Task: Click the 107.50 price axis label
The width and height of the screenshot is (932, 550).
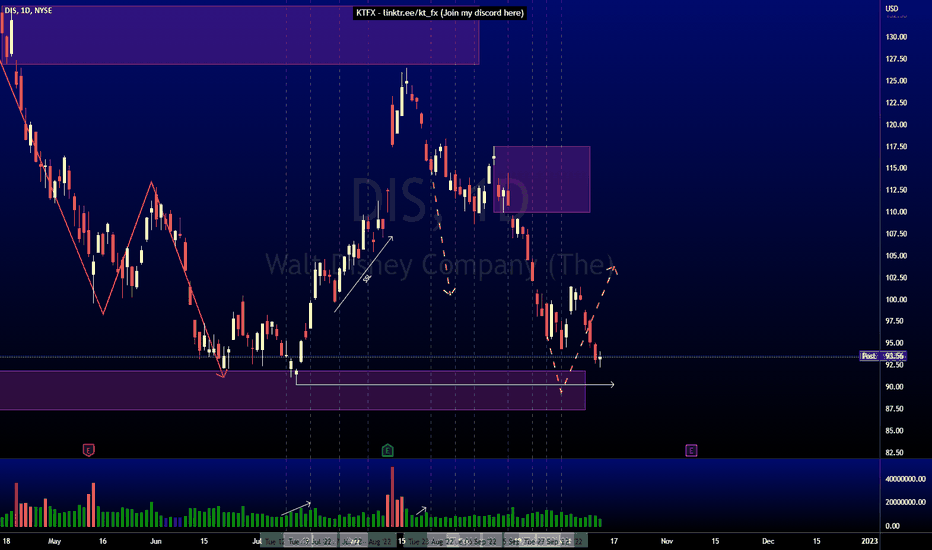Action: point(896,234)
